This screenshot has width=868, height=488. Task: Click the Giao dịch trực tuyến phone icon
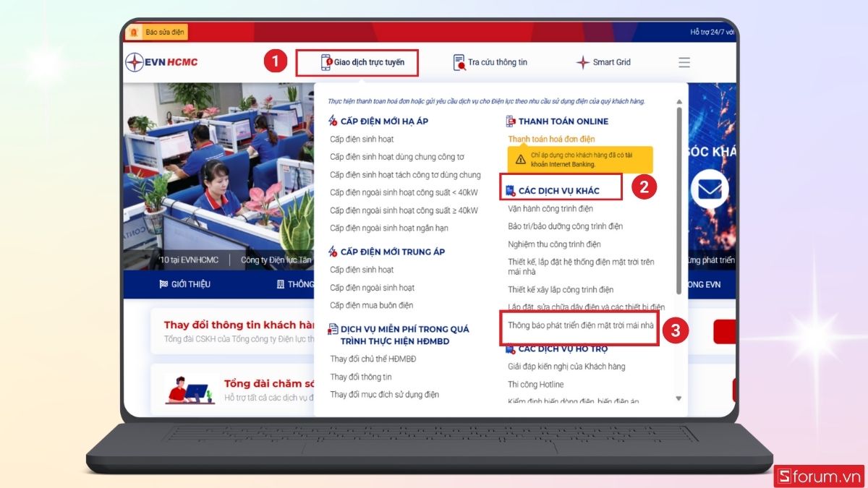pos(326,62)
